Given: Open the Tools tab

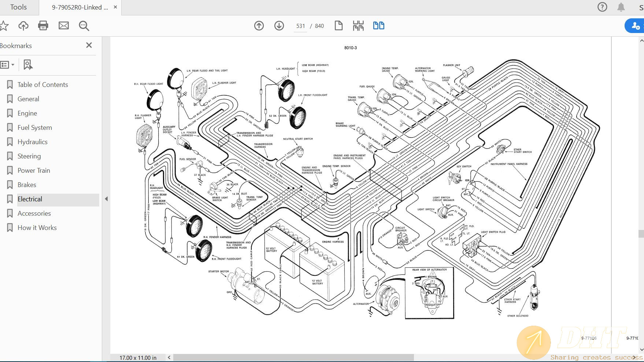Looking at the screenshot, I should tap(18, 7).
